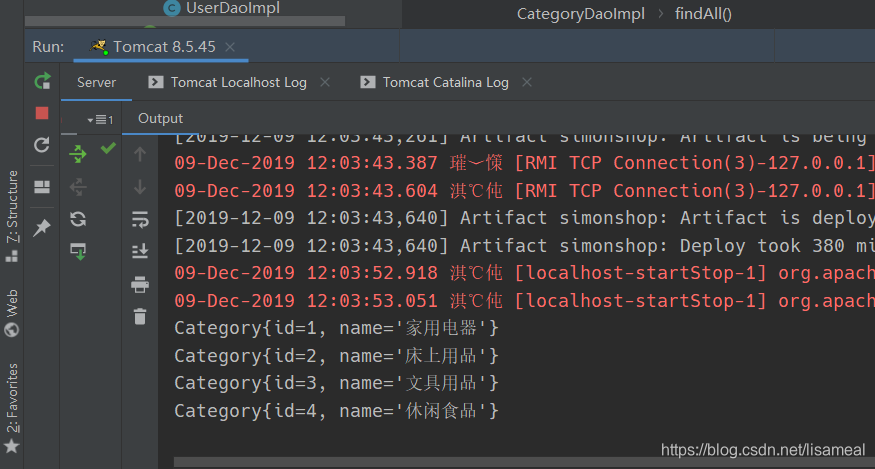Print the console output
Viewport: 875px width, 469px height.
tap(140, 284)
